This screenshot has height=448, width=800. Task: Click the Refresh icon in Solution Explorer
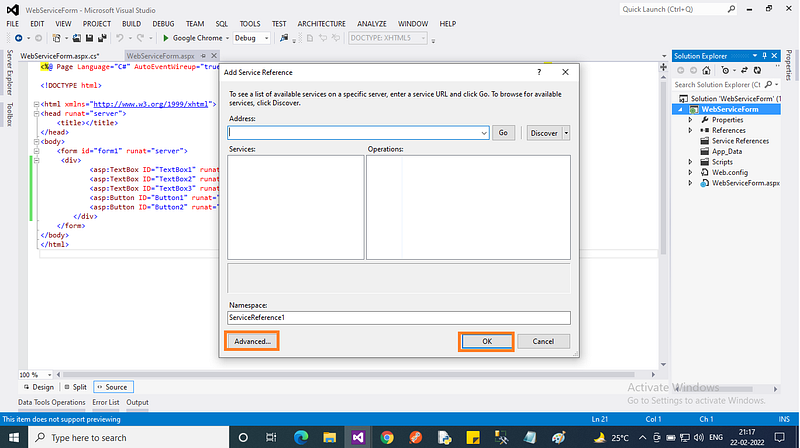pyautogui.click(x=758, y=70)
